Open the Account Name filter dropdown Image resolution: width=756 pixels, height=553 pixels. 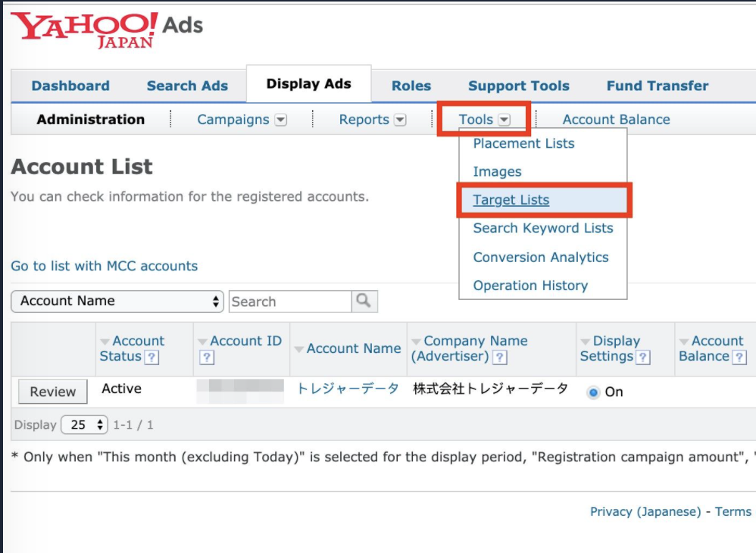point(117,301)
